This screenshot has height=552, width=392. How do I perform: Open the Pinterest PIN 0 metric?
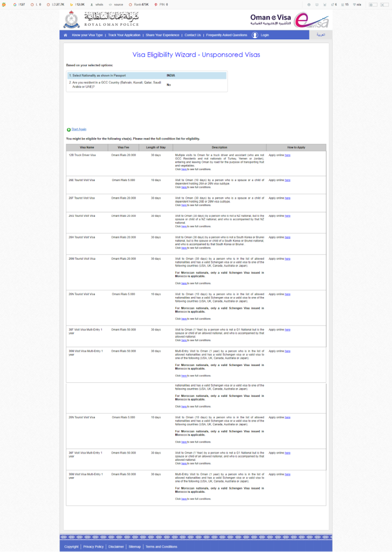[x=161, y=4]
